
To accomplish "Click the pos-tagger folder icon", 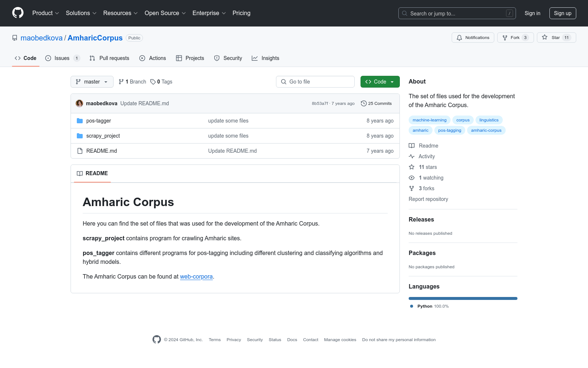I will coord(80,121).
